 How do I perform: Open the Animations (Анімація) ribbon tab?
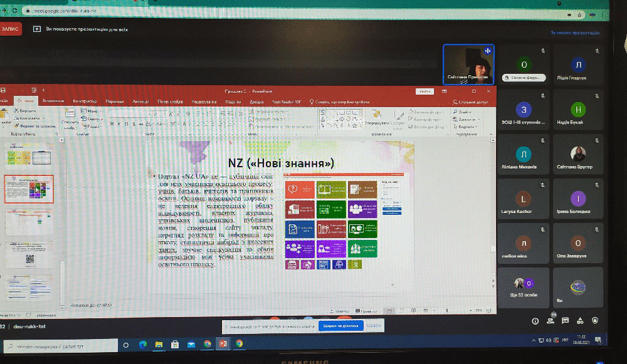pyautogui.click(x=140, y=101)
